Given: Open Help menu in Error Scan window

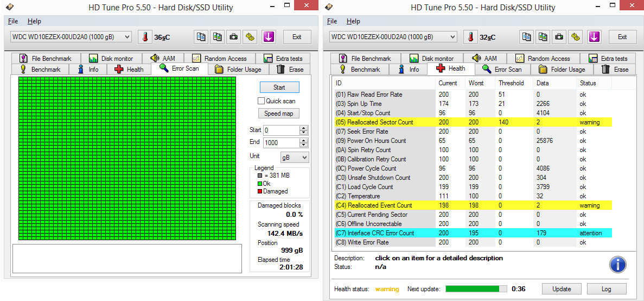Looking at the screenshot, I should point(34,21).
